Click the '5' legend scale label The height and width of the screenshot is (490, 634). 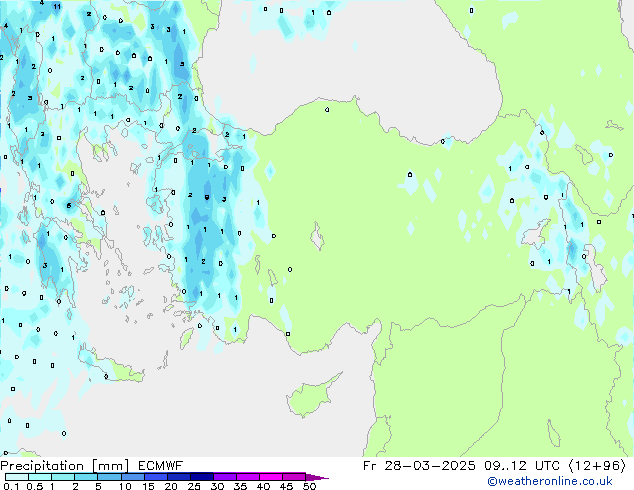98,486
